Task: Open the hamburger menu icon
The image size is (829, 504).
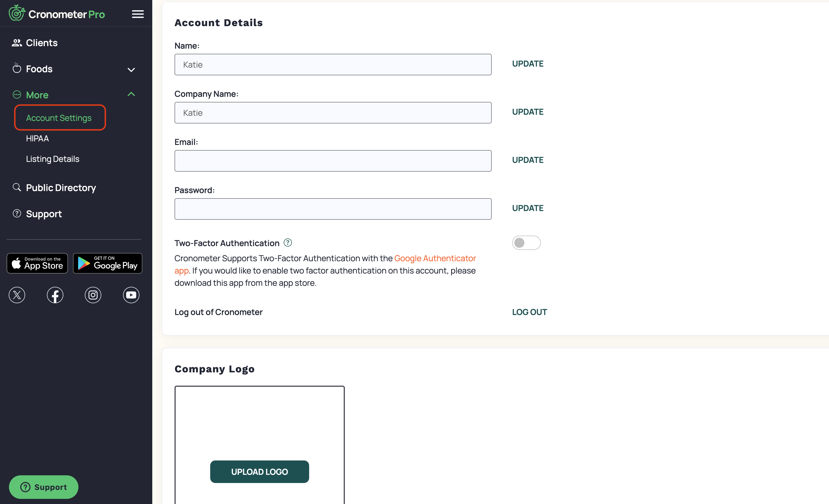Action: click(x=138, y=14)
